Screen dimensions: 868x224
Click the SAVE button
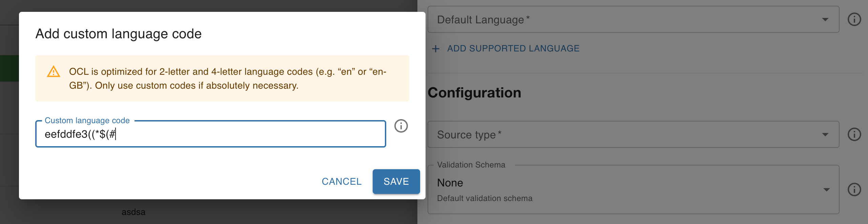point(396,181)
